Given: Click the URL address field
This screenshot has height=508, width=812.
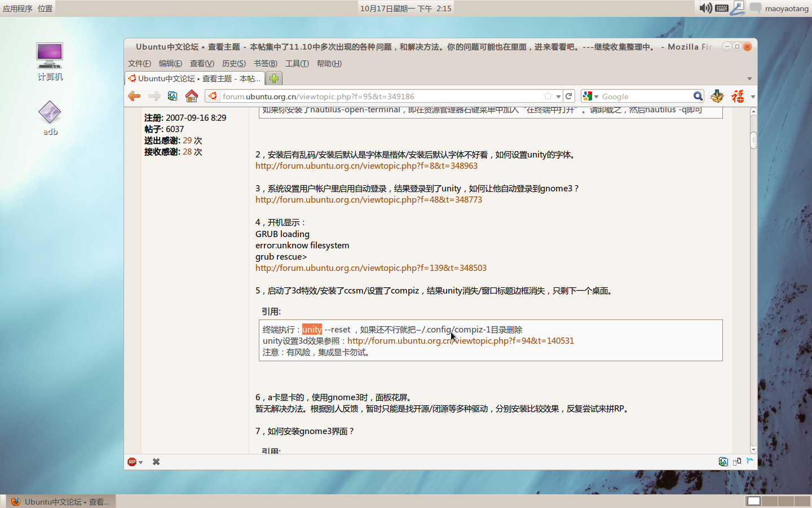Looking at the screenshot, I should pos(381,97).
